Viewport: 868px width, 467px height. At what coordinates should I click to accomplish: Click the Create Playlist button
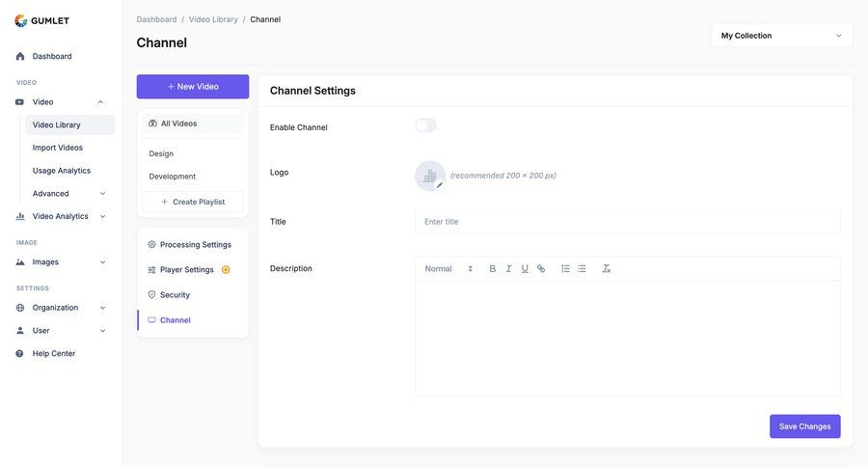pos(193,202)
